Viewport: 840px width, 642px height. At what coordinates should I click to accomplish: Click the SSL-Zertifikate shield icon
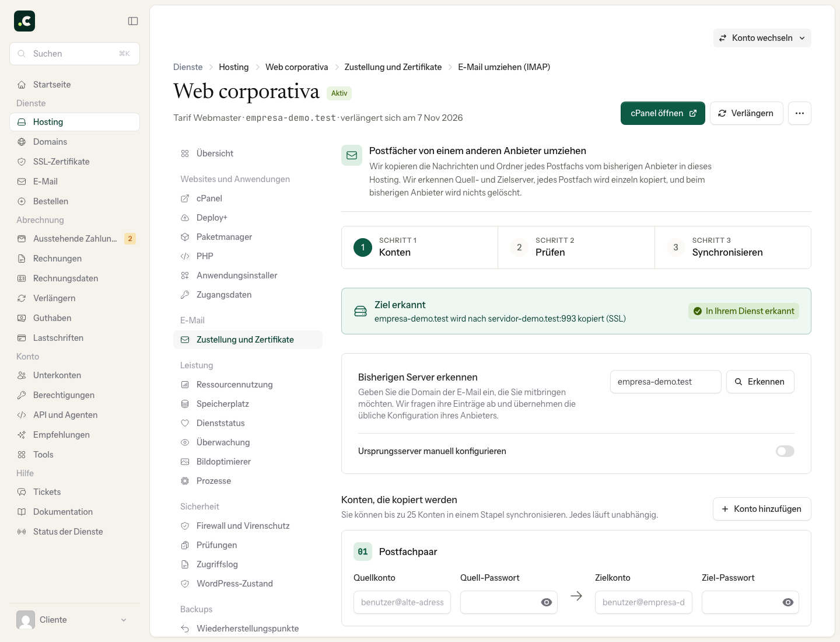point(22,162)
